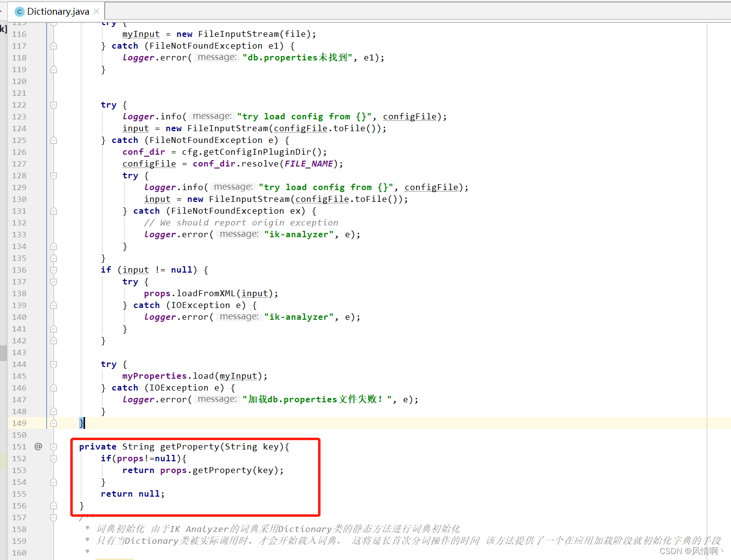The width and height of the screenshot is (731, 560).
Task: Click getProperty method name on line 151
Action: [x=190, y=447]
